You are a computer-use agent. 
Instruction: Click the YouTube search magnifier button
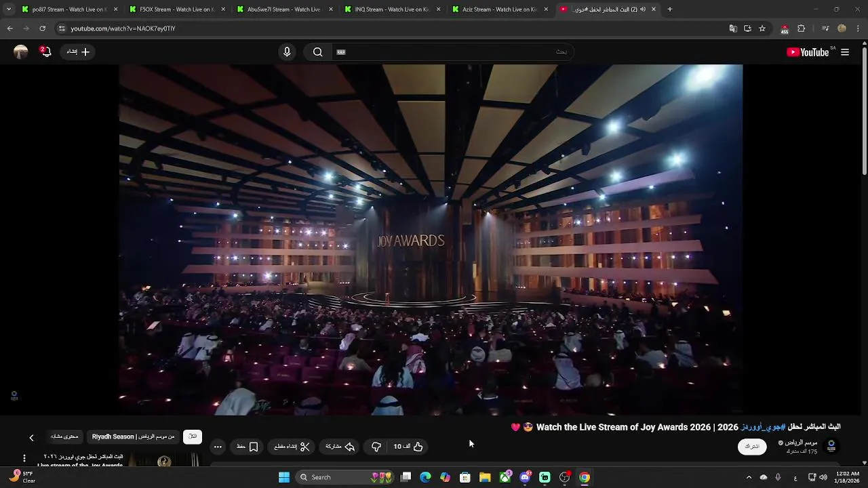tap(317, 52)
